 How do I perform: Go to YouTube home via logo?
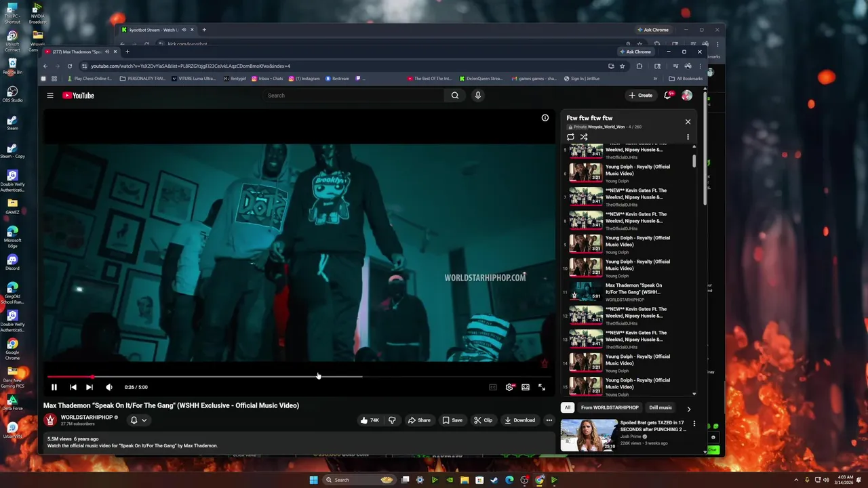[x=79, y=96]
